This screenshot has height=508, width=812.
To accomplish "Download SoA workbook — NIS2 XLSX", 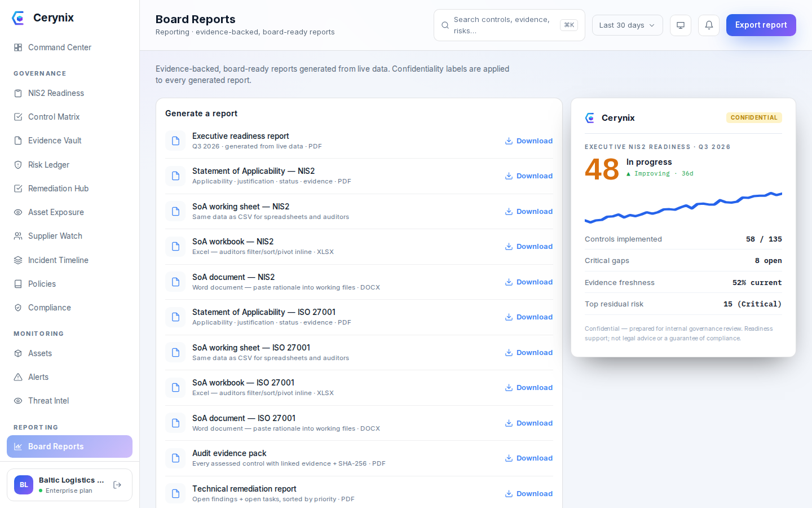I will 528,247.
